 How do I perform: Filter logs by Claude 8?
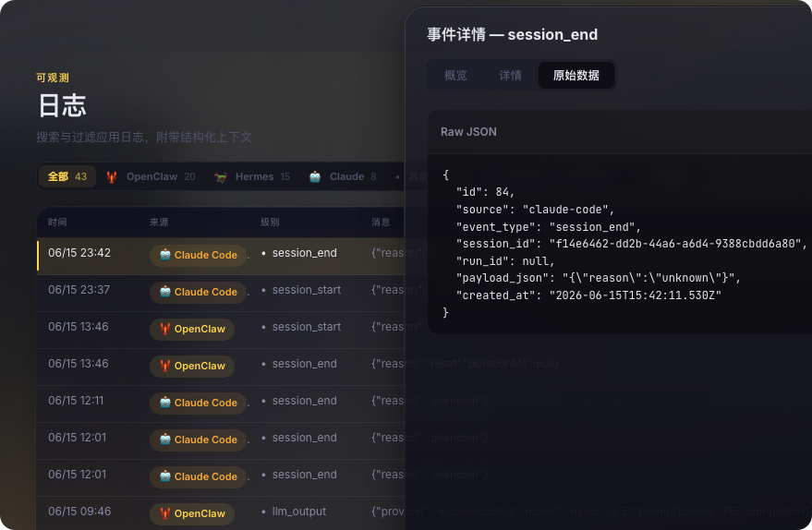(343, 176)
